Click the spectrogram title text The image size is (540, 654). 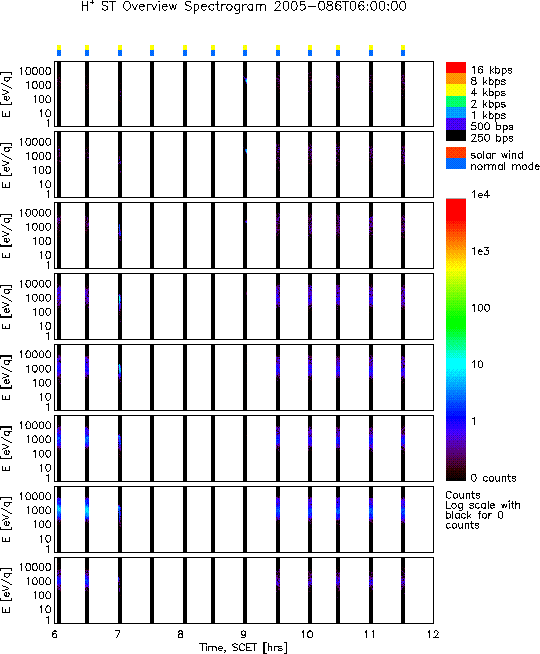pos(244,7)
